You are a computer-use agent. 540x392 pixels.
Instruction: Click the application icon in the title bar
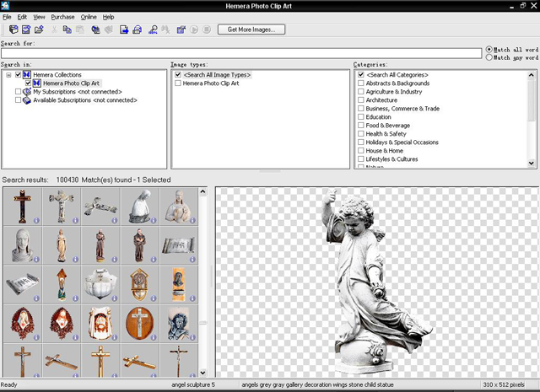pos(5,6)
